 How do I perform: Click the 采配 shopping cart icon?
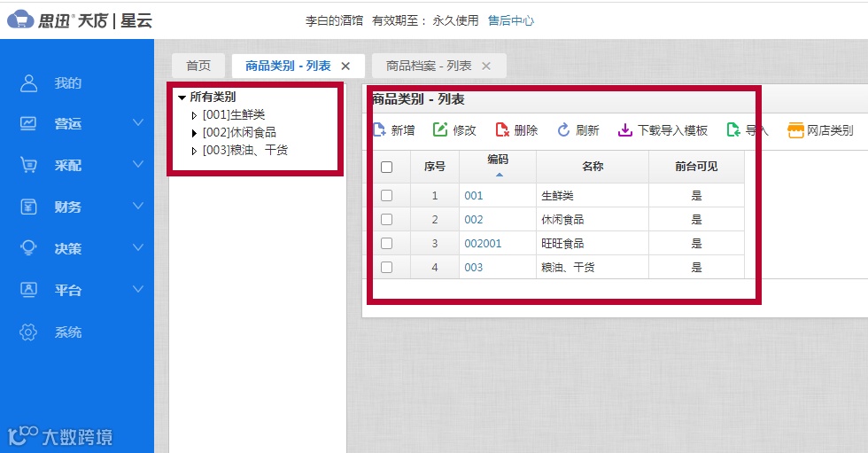coord(28,165)
